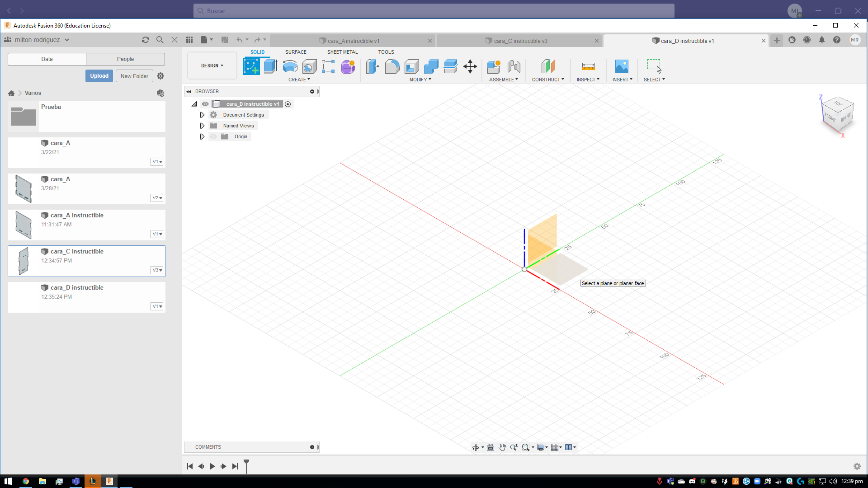Switch to cara_C instructible v3 document tab
868x488 pixels.
point(520,41)
